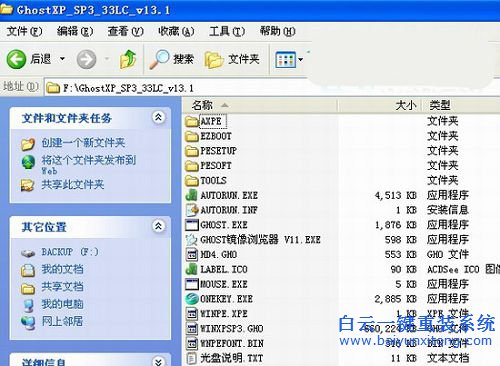Image resolution: width=500 pixels, height=366 pixels.
Task: Select GHOST镜像浏览器 V11.EXE icon
Action: (x=192, y=239)
